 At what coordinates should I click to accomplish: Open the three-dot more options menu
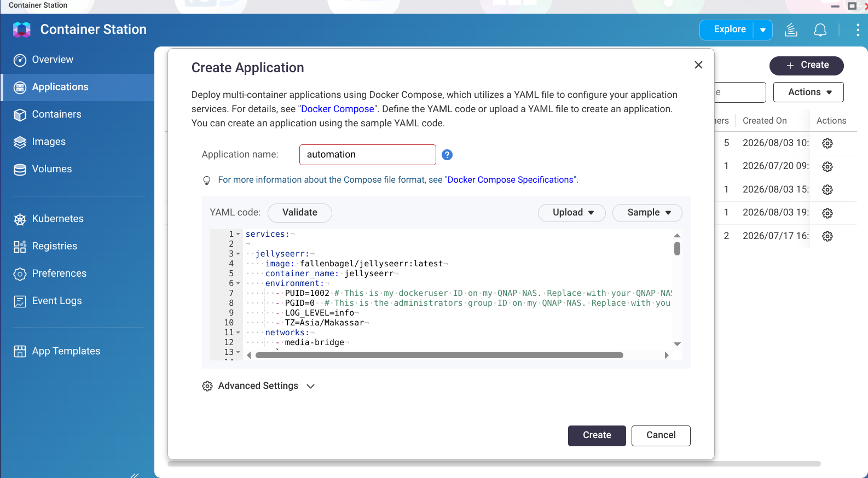(858, 30)
